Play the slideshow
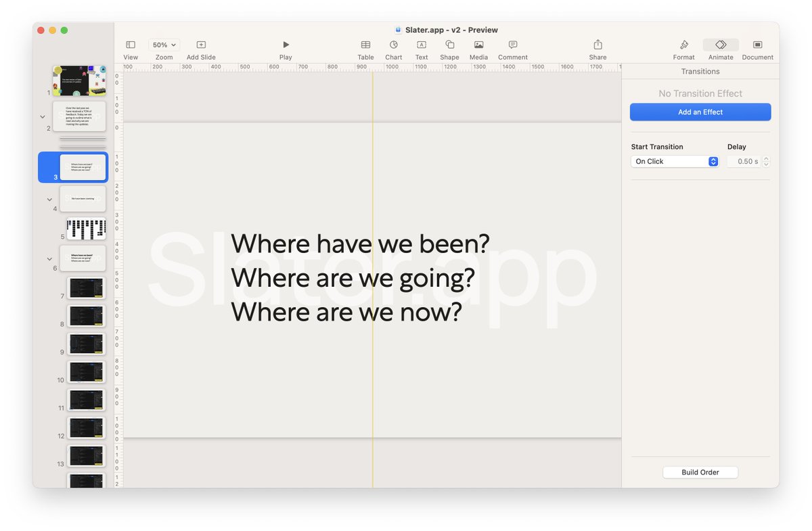The width and height of the screenshot is (812, 531). point(286,45)
